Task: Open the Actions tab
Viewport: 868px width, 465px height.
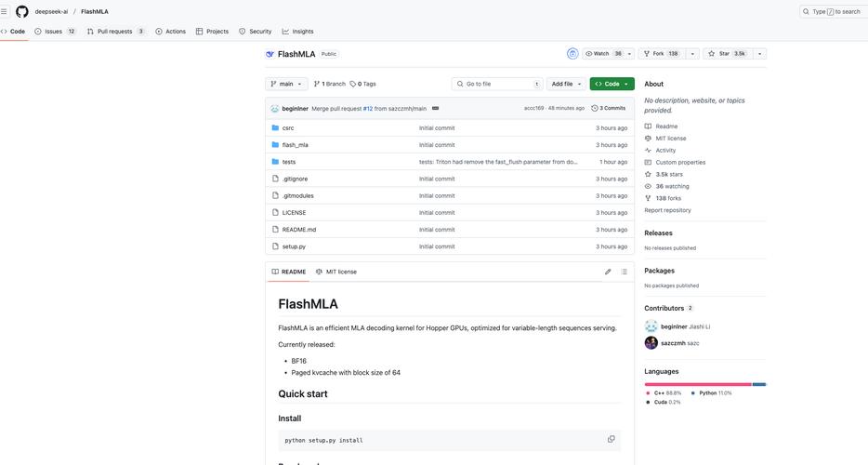Action: click(170, 32)
